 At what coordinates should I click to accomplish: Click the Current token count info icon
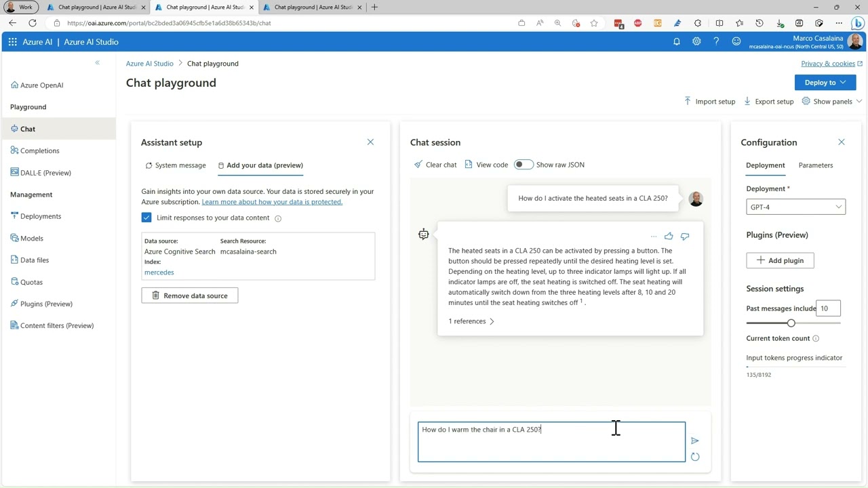(816, 338)
